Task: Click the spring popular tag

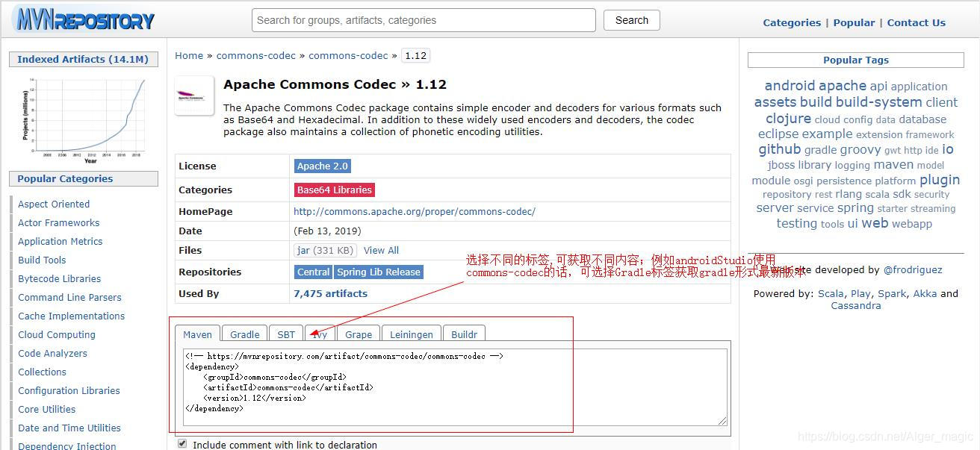Action: (855, 208)
